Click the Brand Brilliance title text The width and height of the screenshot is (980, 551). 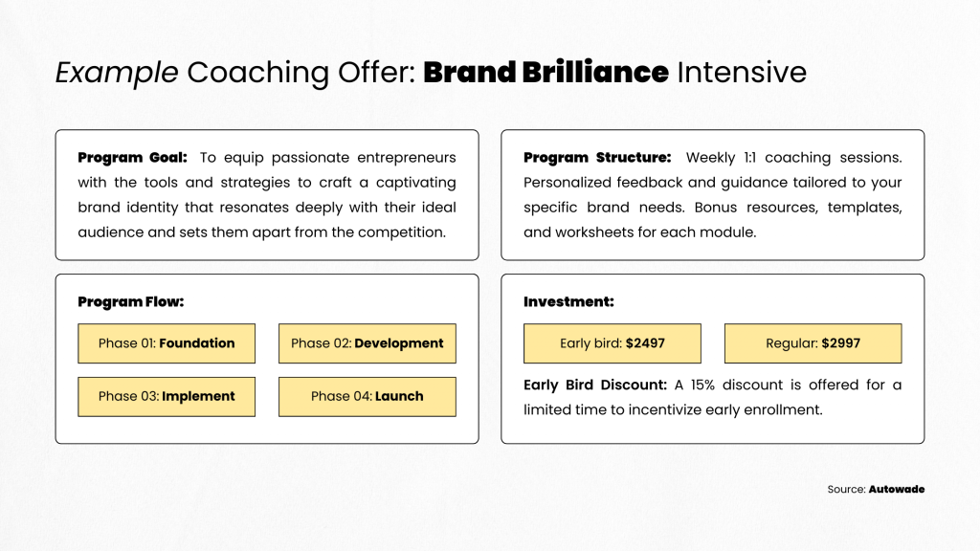[x=546, y=72]
